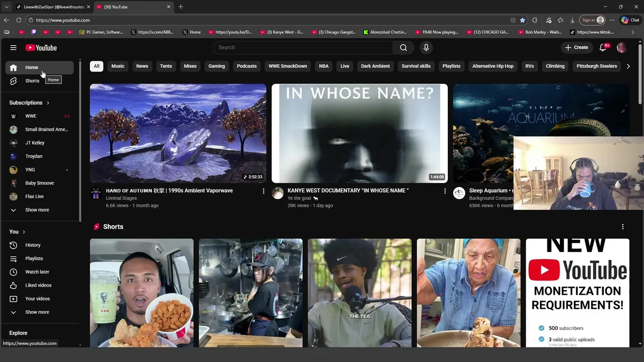Select the Podcasts filter chip
The width and height of the screenshot is (644, 362).
click(247, 66)
